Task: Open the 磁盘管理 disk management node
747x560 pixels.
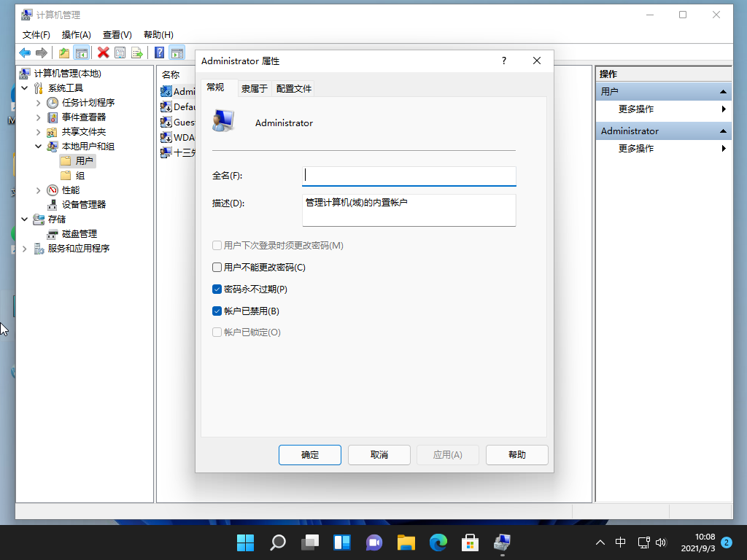Action: [79, 233]
